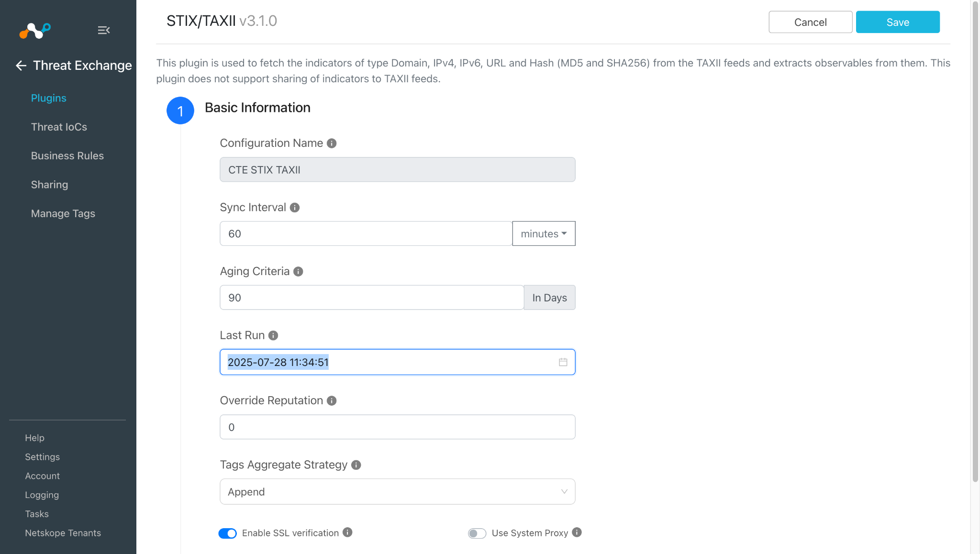Viewport: 980px width, 554px height.
Task: Open the Override Reputation info icon
Action: point(332,400)
